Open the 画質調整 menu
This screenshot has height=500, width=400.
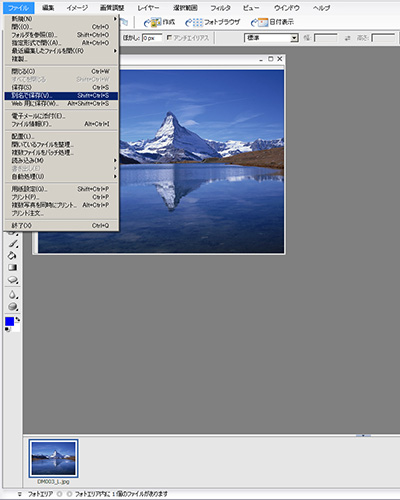click(x=112, y=8)
